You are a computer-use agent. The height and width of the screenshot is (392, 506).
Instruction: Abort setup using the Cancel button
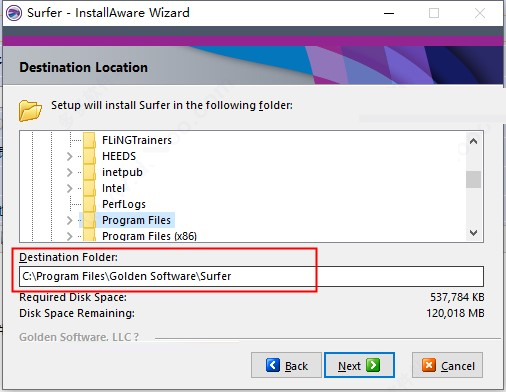pyautogui.click(x=447, y=365)
